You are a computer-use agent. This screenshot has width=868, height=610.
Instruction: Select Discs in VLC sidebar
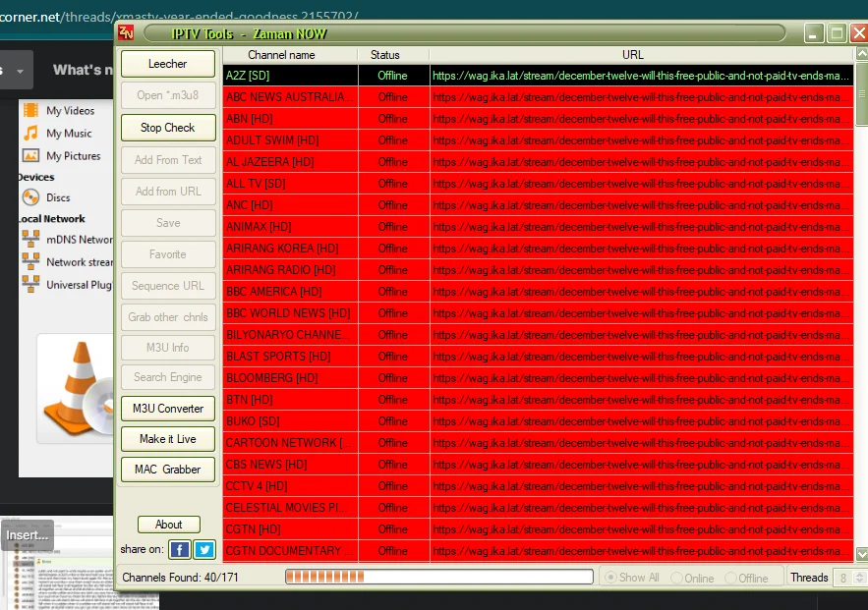coord(46,197)
